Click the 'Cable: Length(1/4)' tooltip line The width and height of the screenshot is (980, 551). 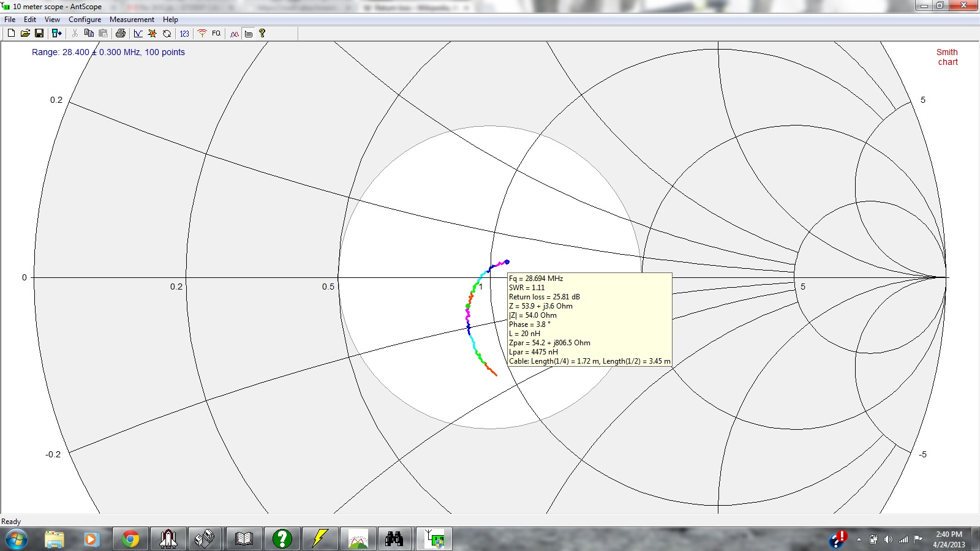pyautogui.click(x=589, y=361)
